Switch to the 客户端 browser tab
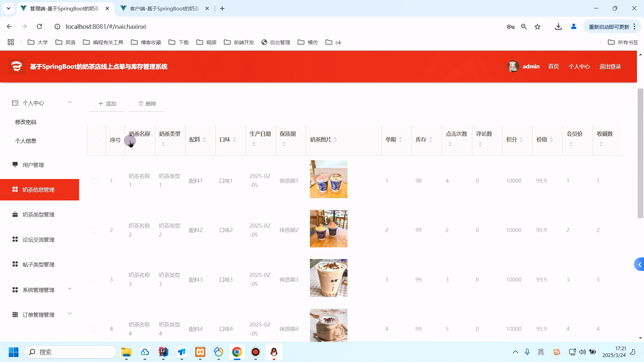644x362 pixels. click(x=161, y=8)
